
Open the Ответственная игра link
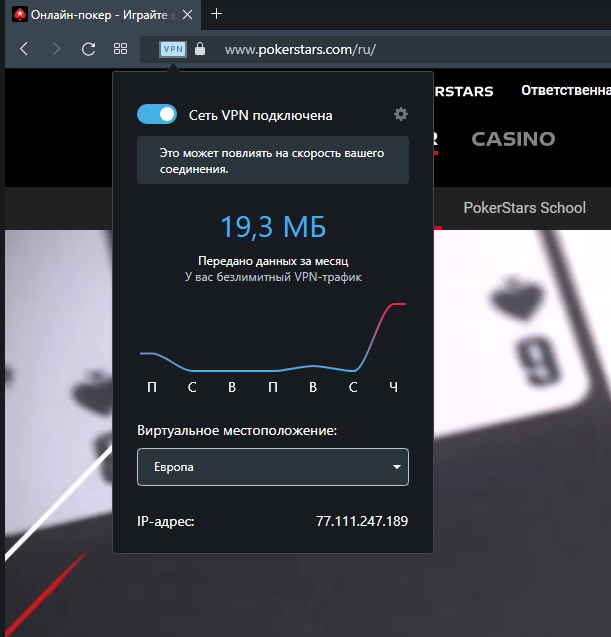(x=566, y=90)
